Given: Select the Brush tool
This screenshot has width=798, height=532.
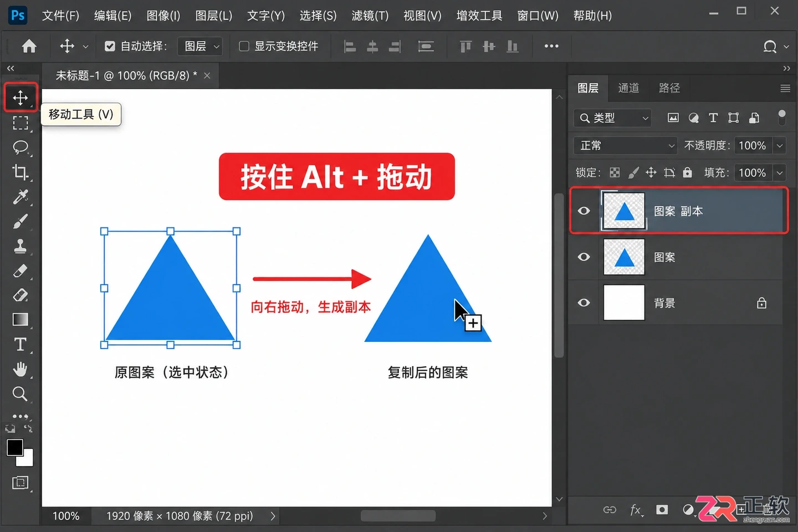Looking at the screenshot, I should coord(21,221).
